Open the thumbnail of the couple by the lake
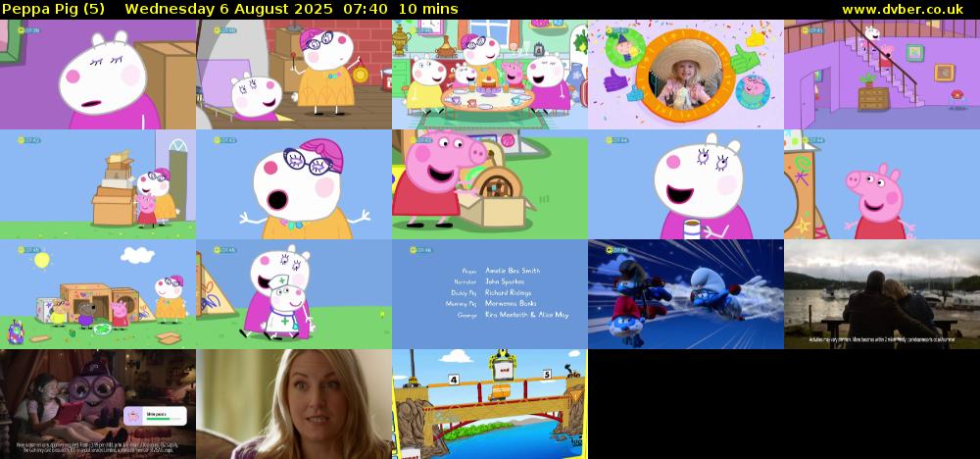This screenshot has height=459, width=980. 882,294
